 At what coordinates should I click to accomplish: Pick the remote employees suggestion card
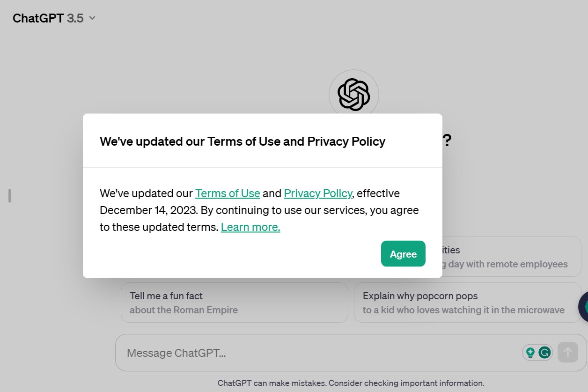512,257
